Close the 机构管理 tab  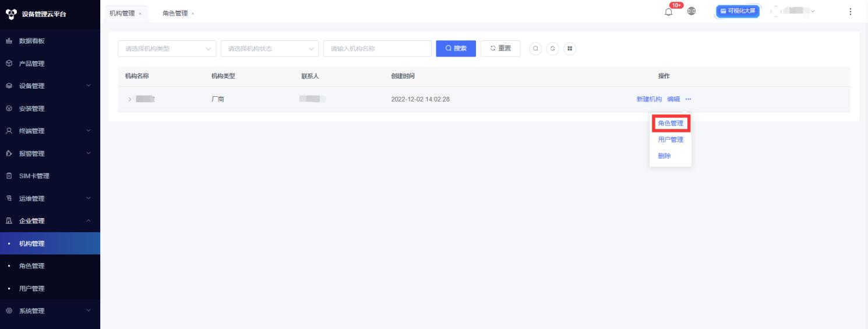pos(140,13)
